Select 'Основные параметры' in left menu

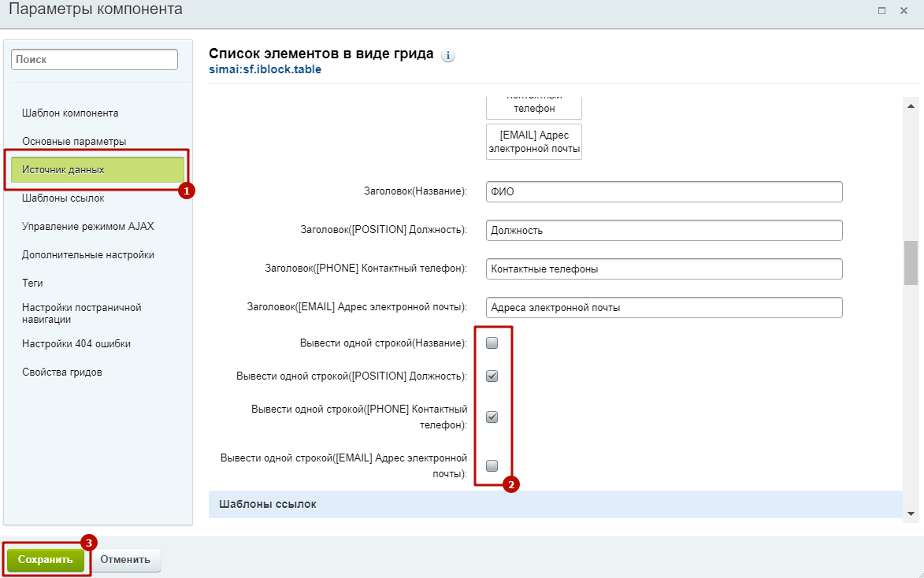[x=74, y=141]
